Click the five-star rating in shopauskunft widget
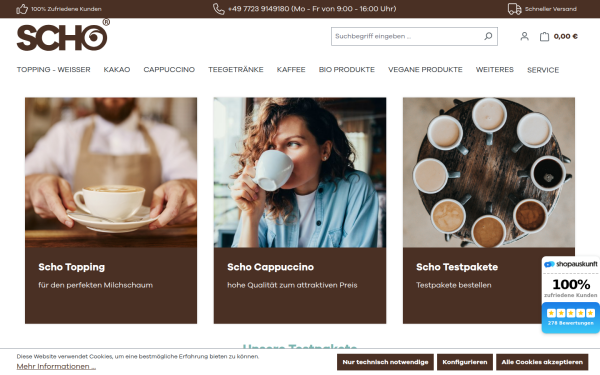 point(571,313)
